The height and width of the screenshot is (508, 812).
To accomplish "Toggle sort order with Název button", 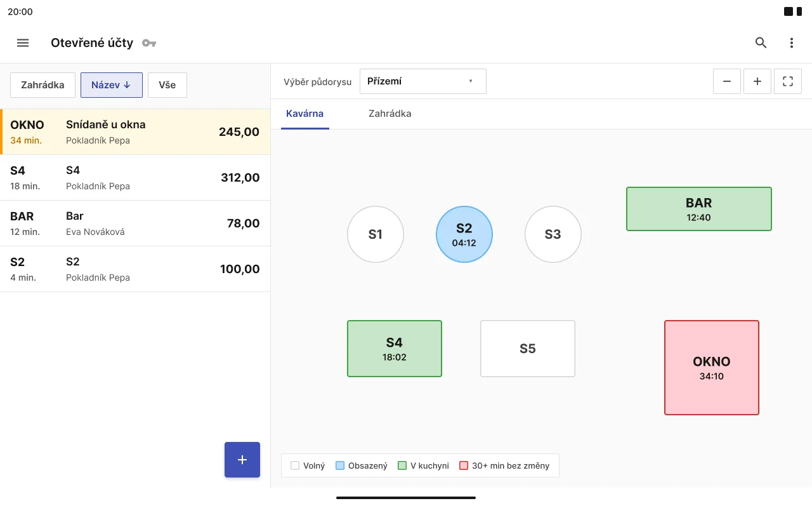I will click(112, 85).
